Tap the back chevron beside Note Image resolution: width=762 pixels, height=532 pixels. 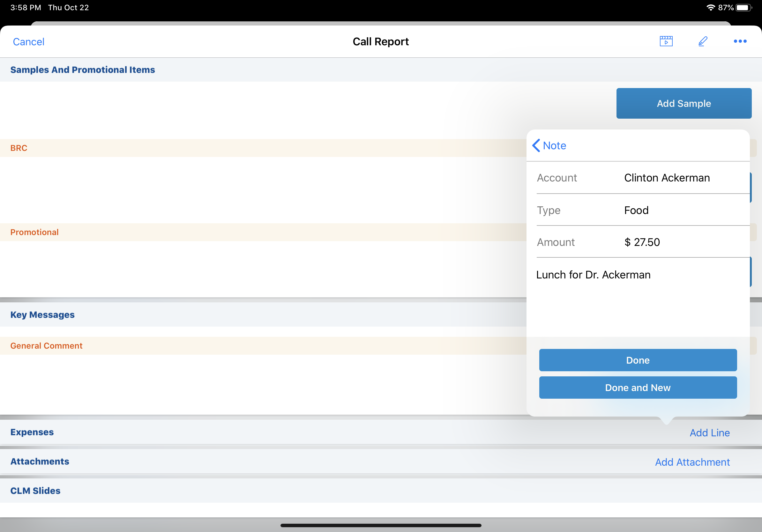coord(536,145)
